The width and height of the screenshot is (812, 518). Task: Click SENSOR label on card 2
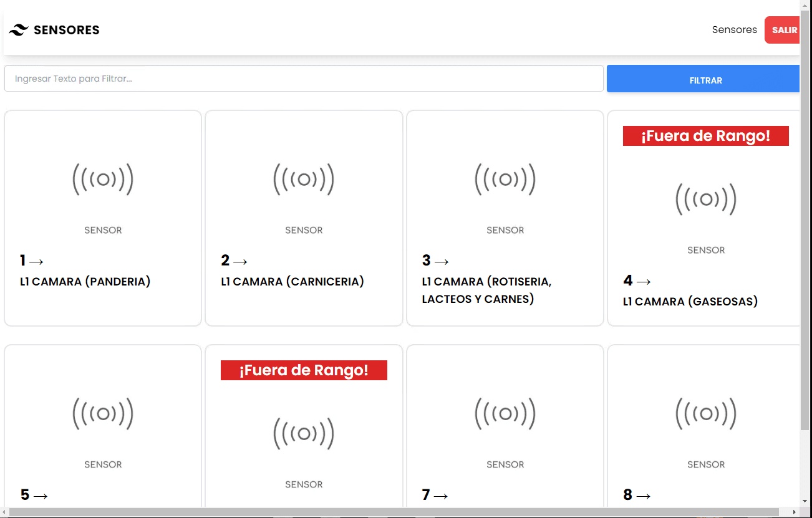click(x=304, y=230)
